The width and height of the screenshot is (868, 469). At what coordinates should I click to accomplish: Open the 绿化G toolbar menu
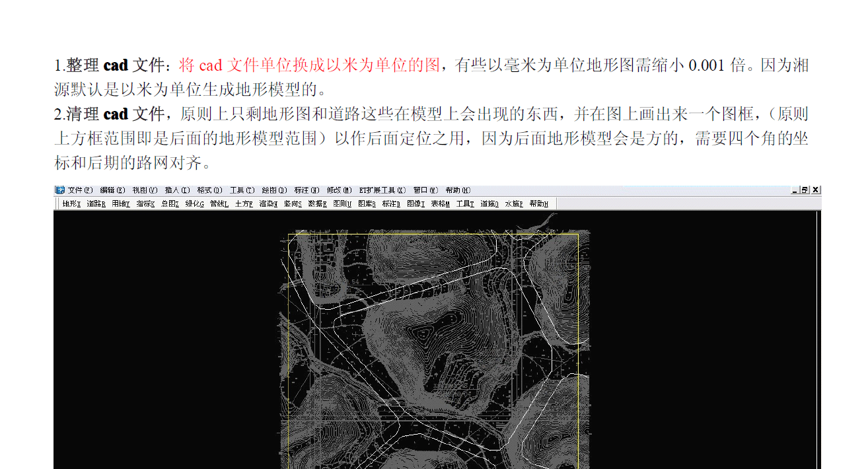click(195, 204)
